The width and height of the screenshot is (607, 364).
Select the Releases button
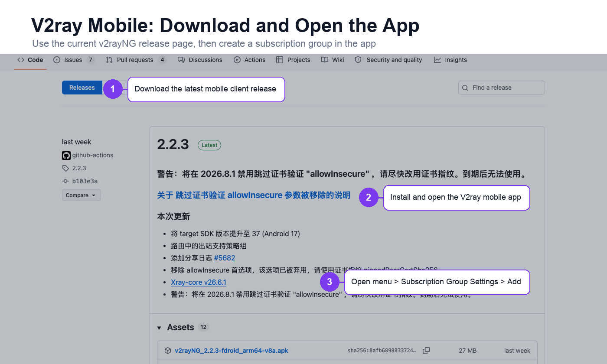tap(82, 88)
